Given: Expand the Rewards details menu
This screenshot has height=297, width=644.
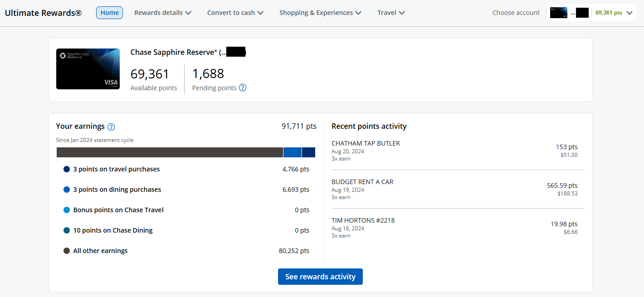Looking at the screenshot, I should point(162,13).
